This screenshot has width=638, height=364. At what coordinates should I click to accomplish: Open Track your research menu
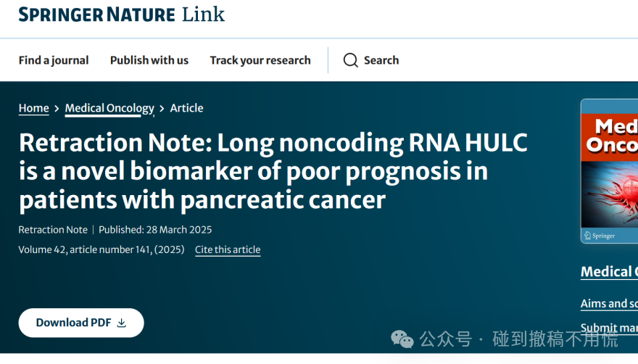(260, 60)
